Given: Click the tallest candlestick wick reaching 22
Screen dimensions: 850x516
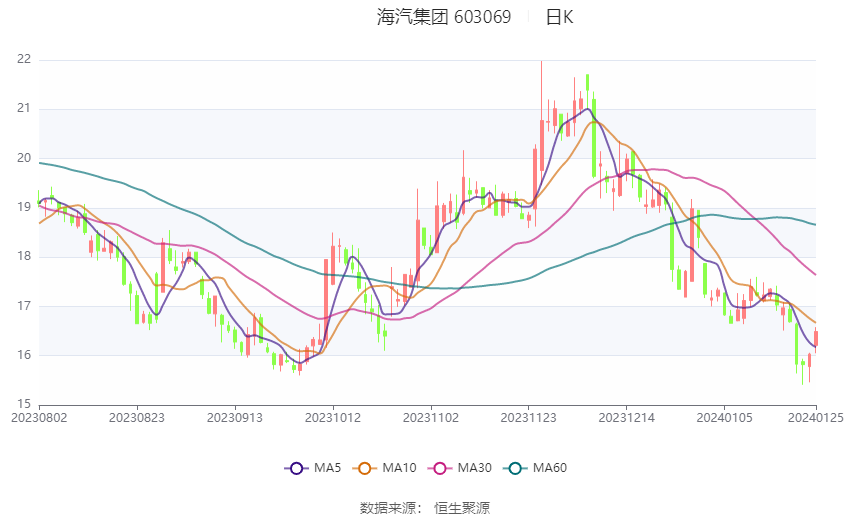Looking at the screenshot, I should [x=542, y=117].
